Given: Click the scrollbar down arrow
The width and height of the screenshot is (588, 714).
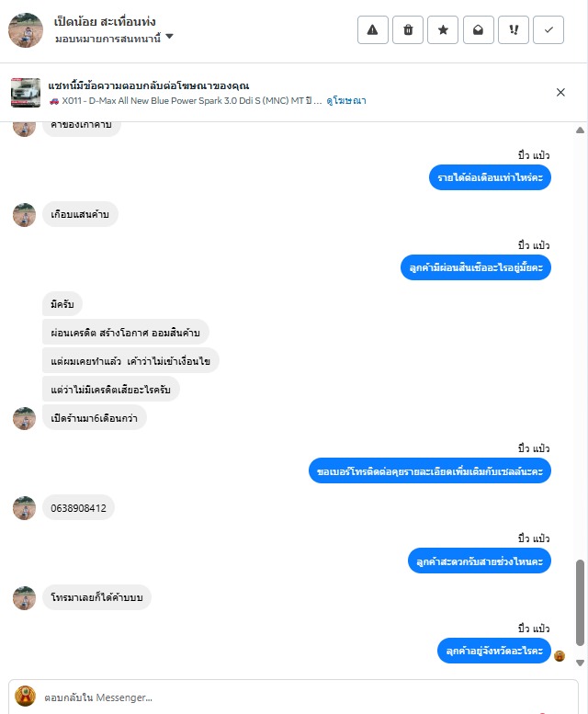Looking at the screenshot, I should pos(580,663).
